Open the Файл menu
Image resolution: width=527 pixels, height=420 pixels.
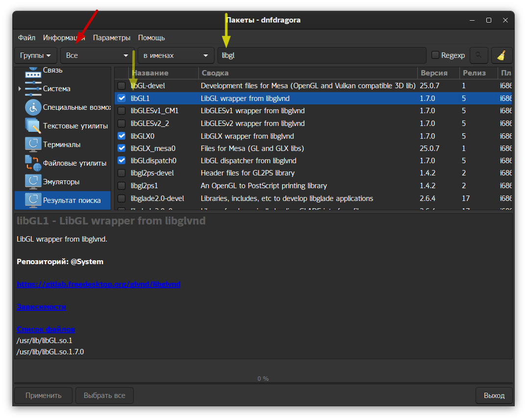pyautogui.click(x=26, y=38)
